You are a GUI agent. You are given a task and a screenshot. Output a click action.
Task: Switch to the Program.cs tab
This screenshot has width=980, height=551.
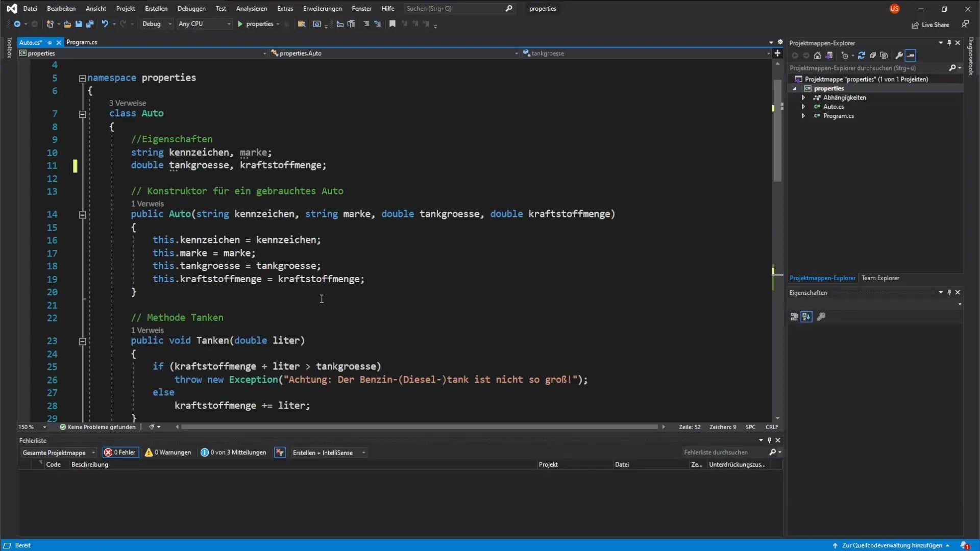click(x=82, y=42)
